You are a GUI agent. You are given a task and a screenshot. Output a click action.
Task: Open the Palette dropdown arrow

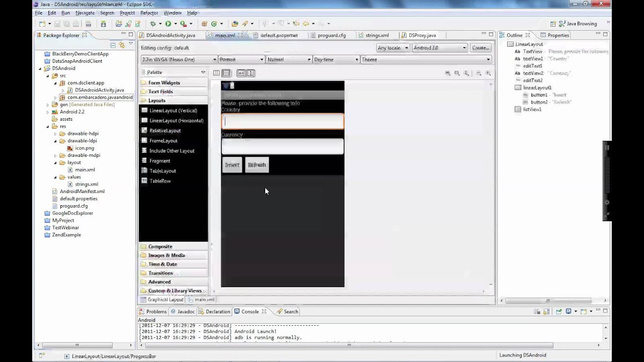[x=203, y=72]
